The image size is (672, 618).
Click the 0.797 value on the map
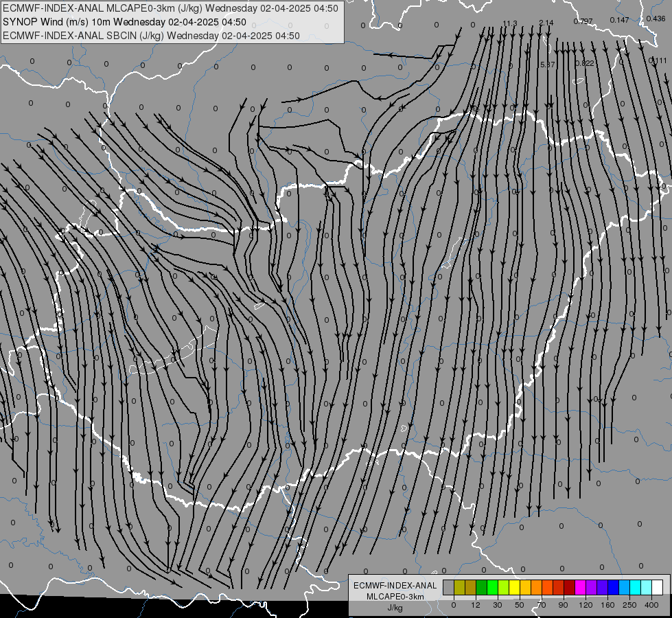pyautogui.click(x=583, y=21)
